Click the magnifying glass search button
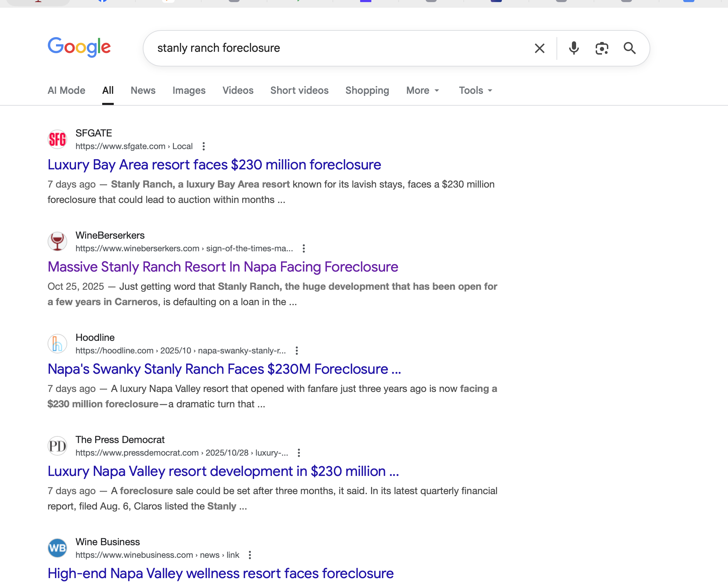Image resolution: width=728 pixels, height=583 pixels. [x=629, y=48]
